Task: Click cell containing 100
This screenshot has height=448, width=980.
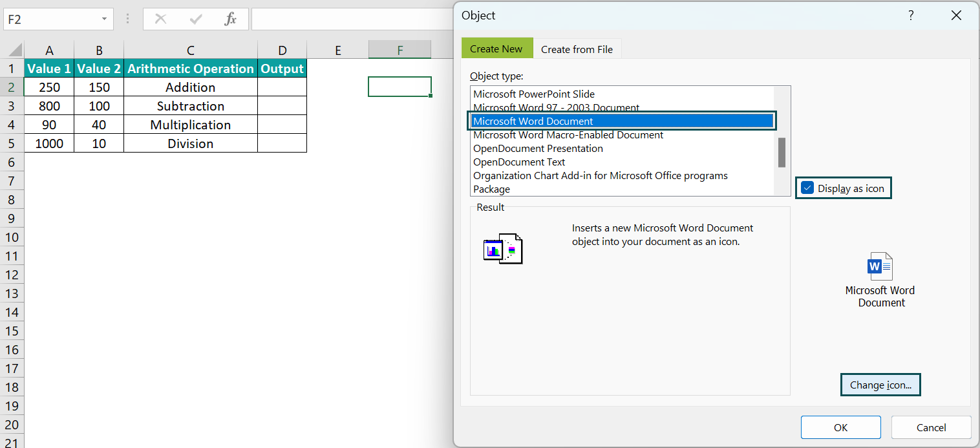Action: click(x=99, y=106)
